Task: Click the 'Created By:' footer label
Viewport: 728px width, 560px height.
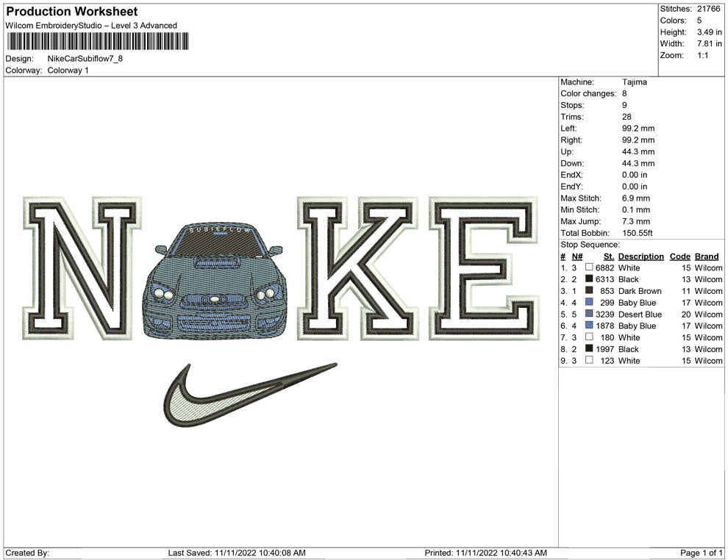Action: click(x=27, y=553)
